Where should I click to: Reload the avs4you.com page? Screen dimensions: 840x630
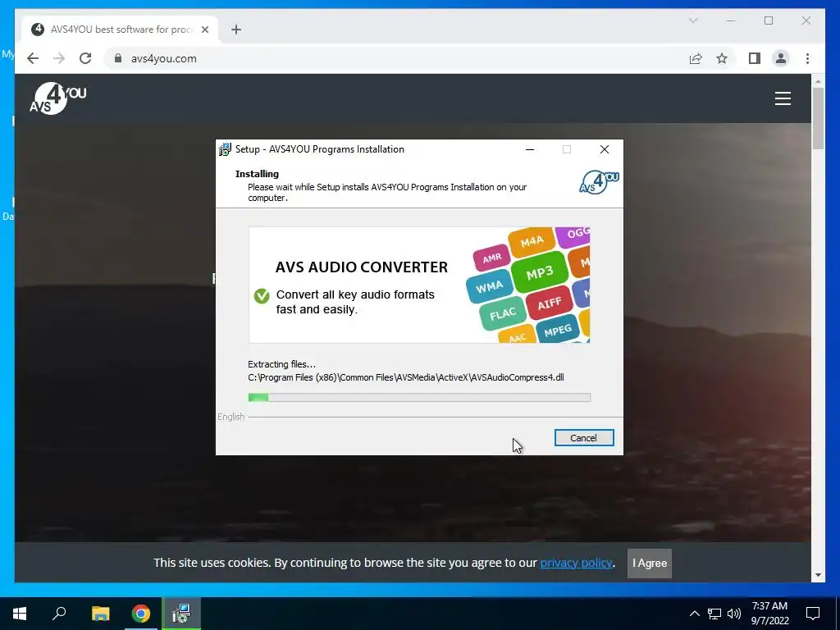[x=85, y=58]
